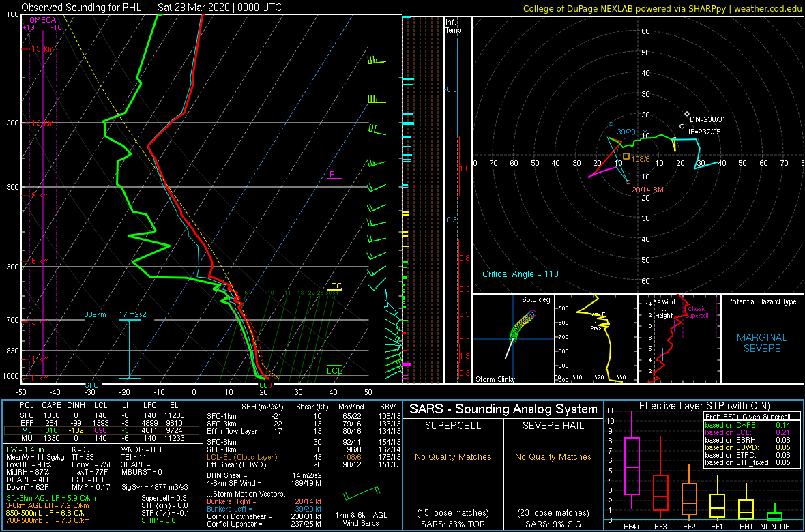Click the 15 km height label
This screenshot has height=532, width=805.
(42, 49)
